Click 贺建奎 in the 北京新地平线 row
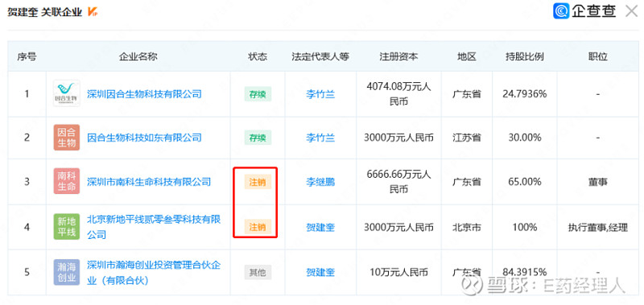 click(x=320, y=227)
